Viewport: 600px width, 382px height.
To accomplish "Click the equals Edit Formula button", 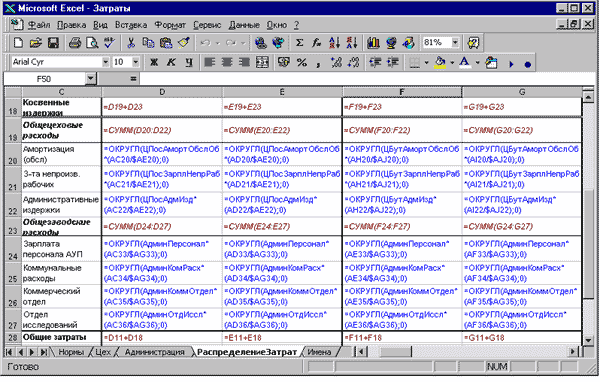I will (x=133, y=79).
